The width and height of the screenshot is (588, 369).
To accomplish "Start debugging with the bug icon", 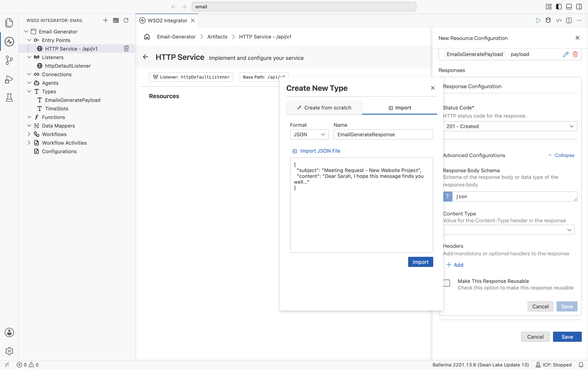I will (x=548, y=20).
